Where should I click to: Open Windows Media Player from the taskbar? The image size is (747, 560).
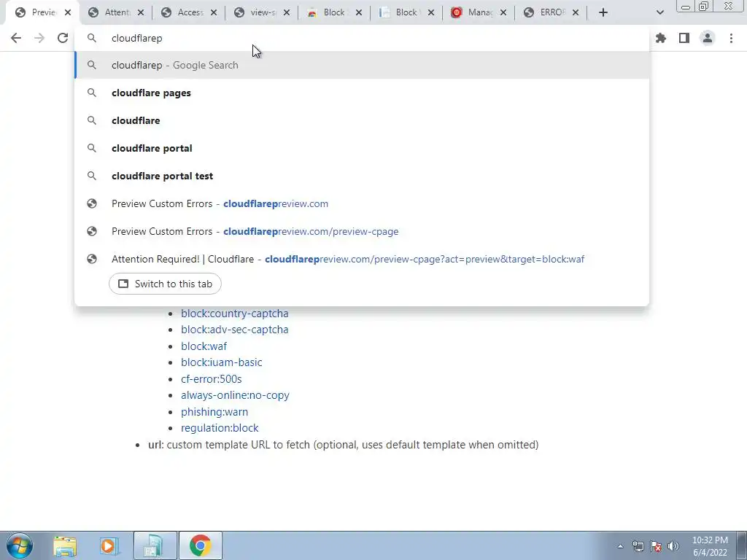pyautogui.click(x=109, y=545)
